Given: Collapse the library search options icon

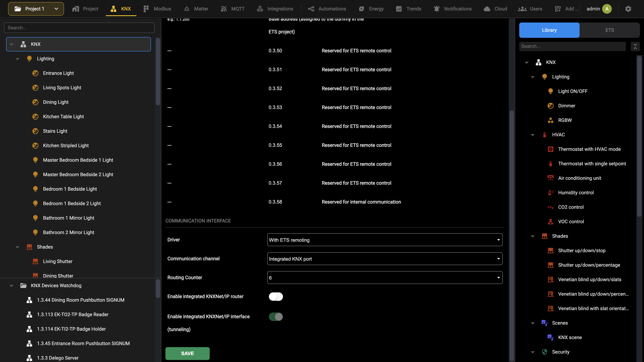Looking at the screenshot, I should click(635, 46).
